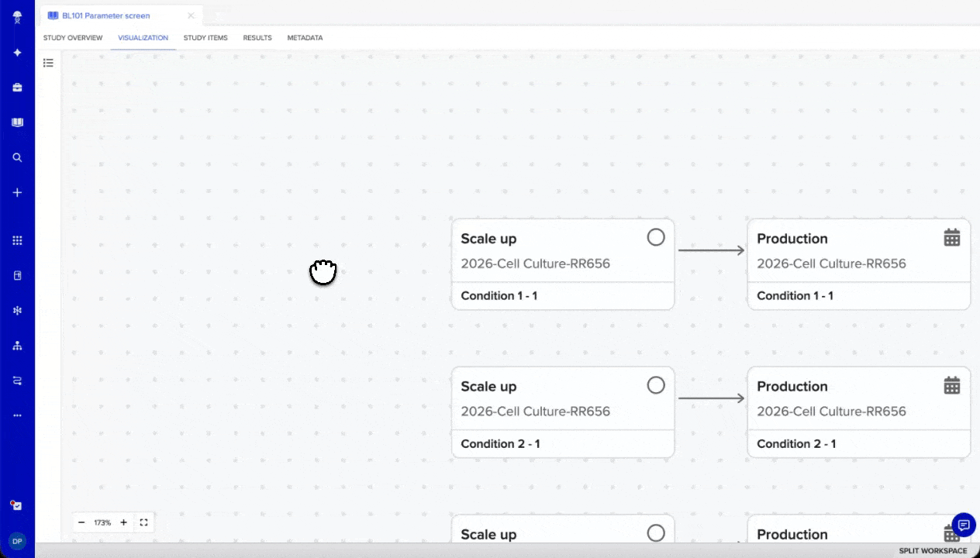The width and height of the screenshot is (980, 558).
Task: Click status circle on Scale up Condition 2 - 1
Action: [656, 384]
